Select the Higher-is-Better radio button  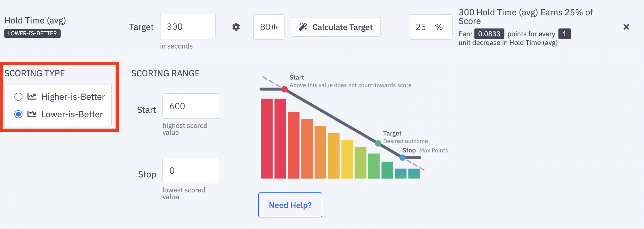(x=18, y=97)
